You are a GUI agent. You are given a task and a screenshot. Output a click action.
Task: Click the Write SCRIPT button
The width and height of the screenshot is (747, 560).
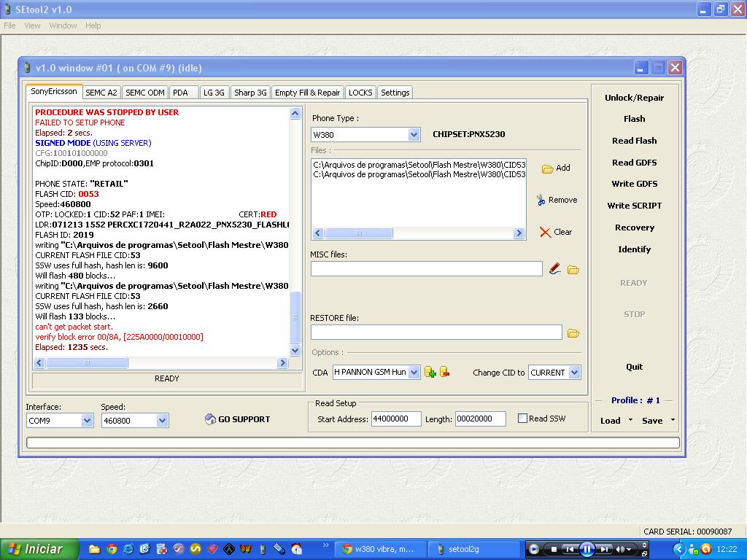click(634, 205)
